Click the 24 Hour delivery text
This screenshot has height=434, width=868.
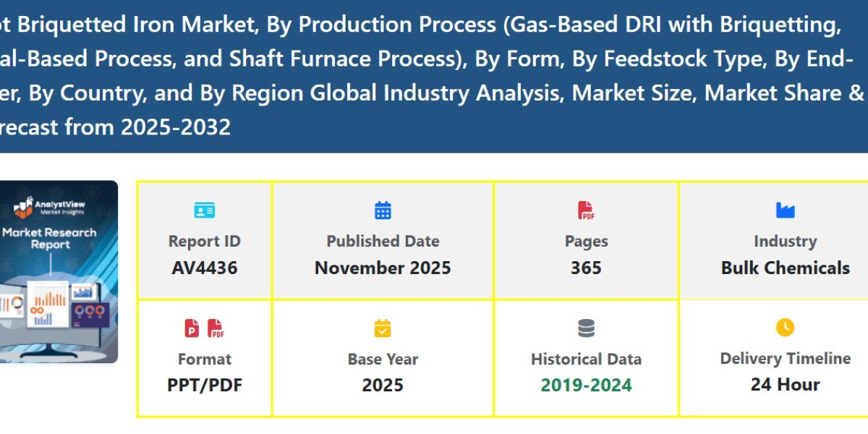point(786,385)
